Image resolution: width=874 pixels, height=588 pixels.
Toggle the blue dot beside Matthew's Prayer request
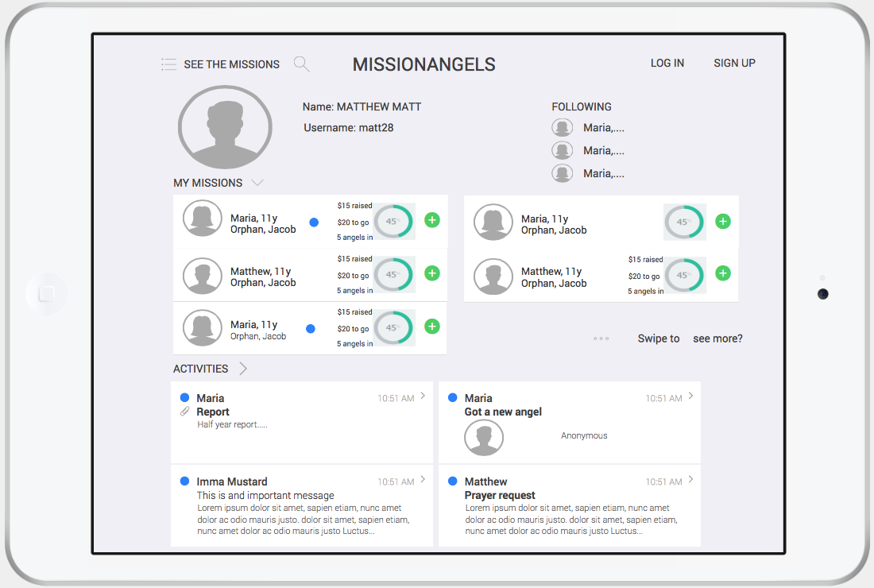click(452, 481)
